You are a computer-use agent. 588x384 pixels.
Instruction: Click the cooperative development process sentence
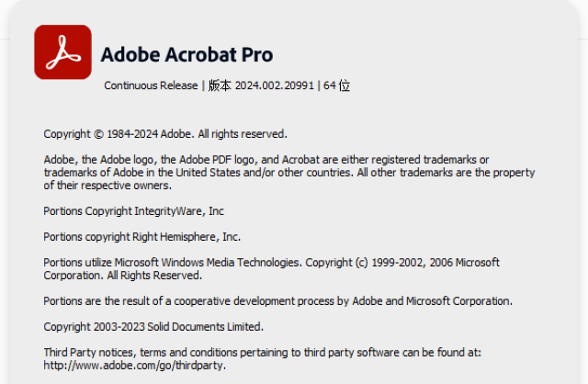point(277,301)
